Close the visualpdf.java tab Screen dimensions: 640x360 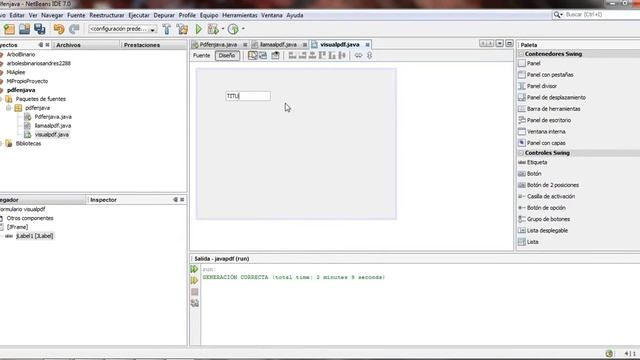[367, 44]
